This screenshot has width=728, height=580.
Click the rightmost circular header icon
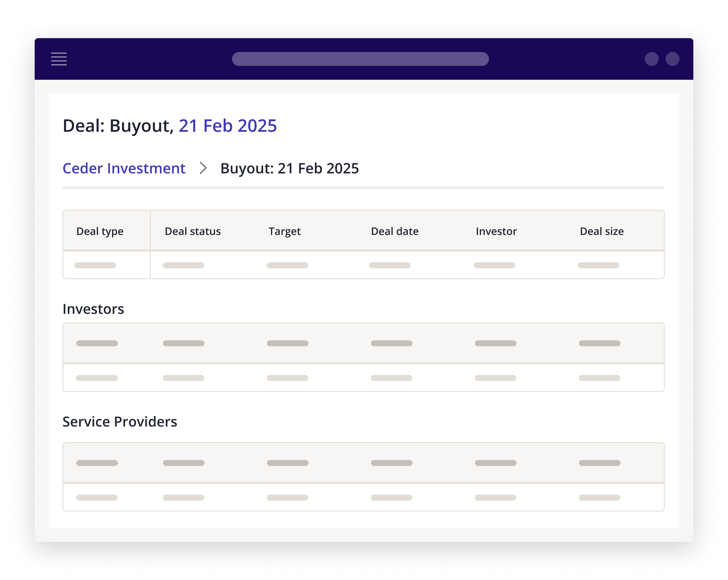tap(672, 59)
